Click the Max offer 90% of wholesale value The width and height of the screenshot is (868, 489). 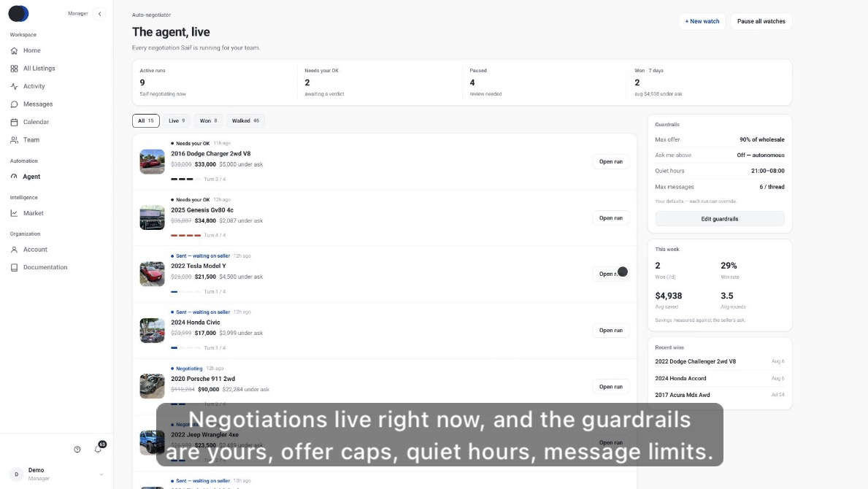click(761, 139)
